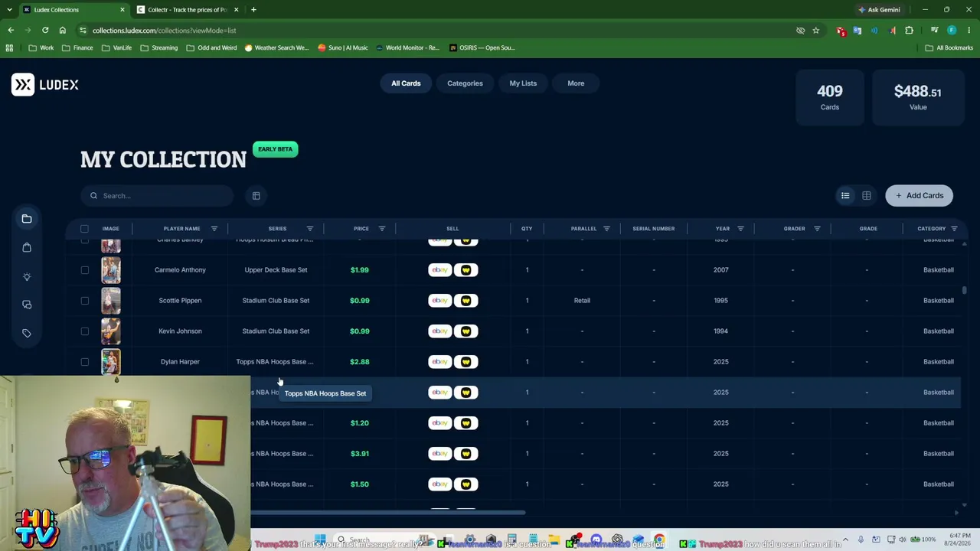Click Whatnot icon in the $3.91 row
Image resolution: width=980 pixels, height=551 pixels.
pyautogui.click(x=465, y=453)
